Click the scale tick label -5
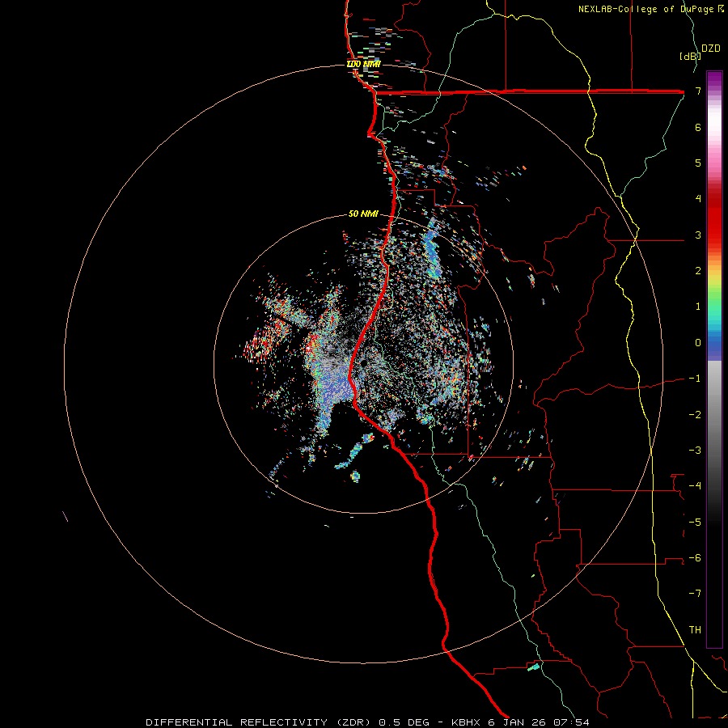This screenshot has height=728, width=728. coord(695,523)
